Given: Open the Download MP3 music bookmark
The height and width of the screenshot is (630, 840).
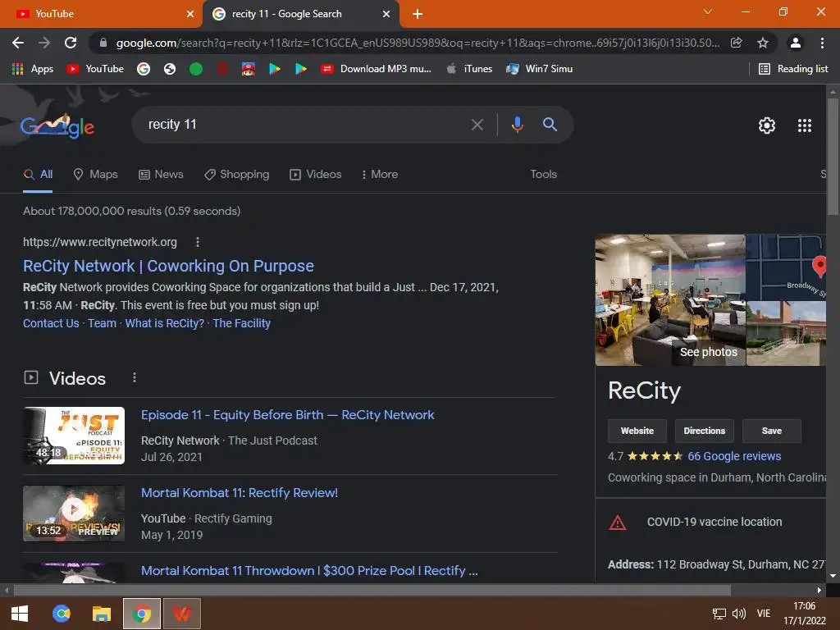Looking at the screenshot, I should pos(376,69).
